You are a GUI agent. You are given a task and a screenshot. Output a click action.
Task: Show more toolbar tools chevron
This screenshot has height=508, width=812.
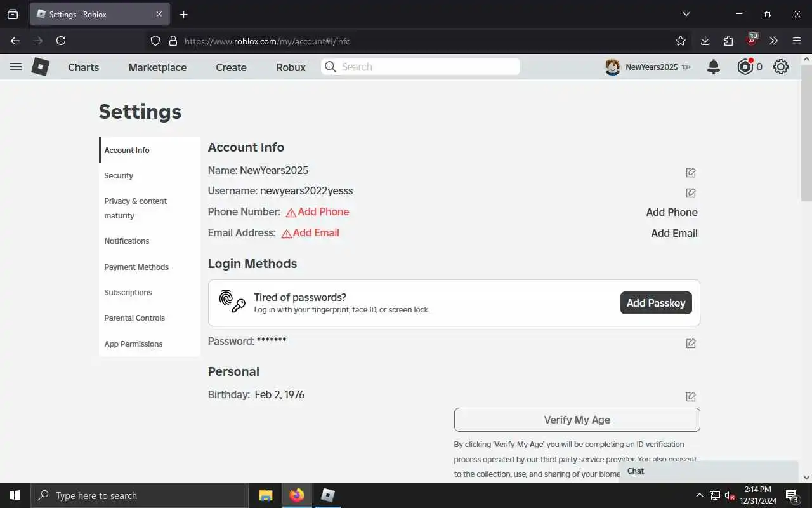773,41
